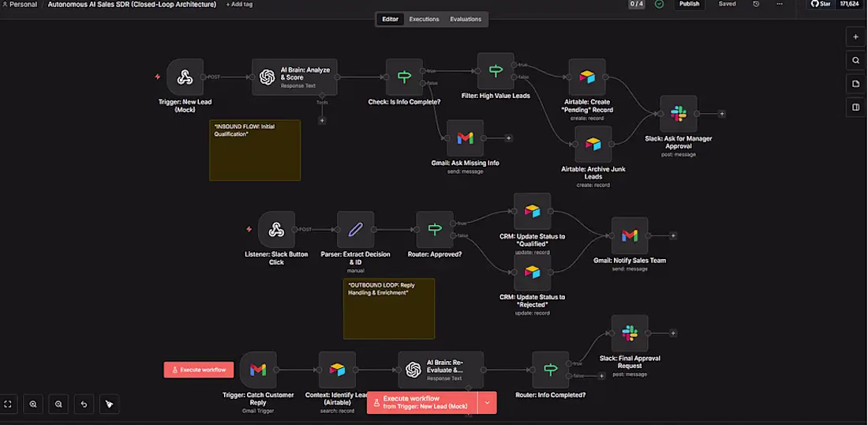
Task: Publish the workflow
Action: click(689, 4)
